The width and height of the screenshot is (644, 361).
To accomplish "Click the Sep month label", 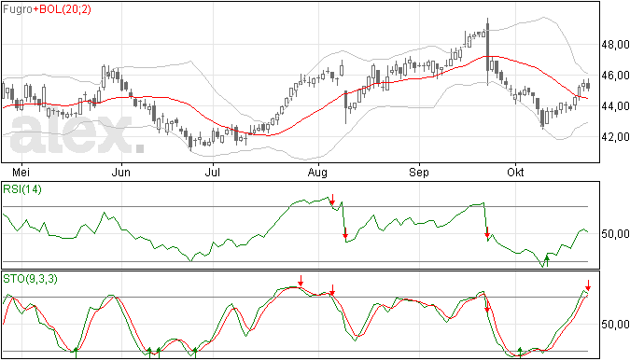I will pos(419,173).
